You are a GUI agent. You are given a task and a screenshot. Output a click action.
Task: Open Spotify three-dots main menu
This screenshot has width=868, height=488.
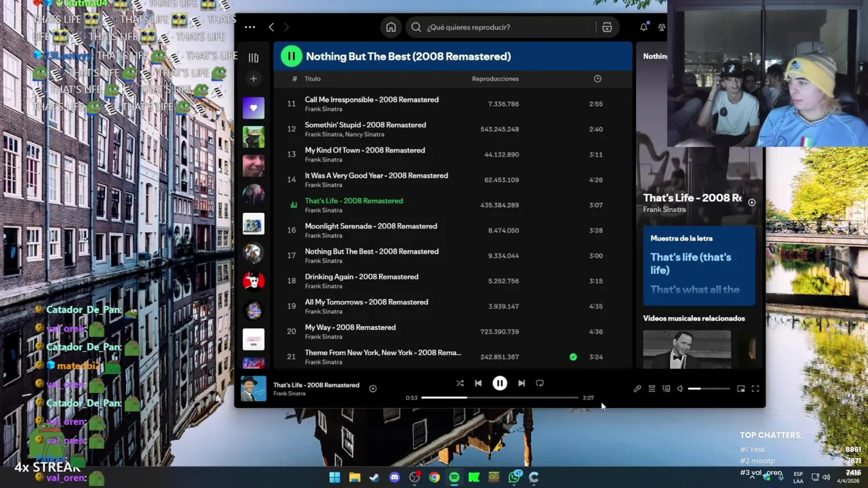(250, 27)
